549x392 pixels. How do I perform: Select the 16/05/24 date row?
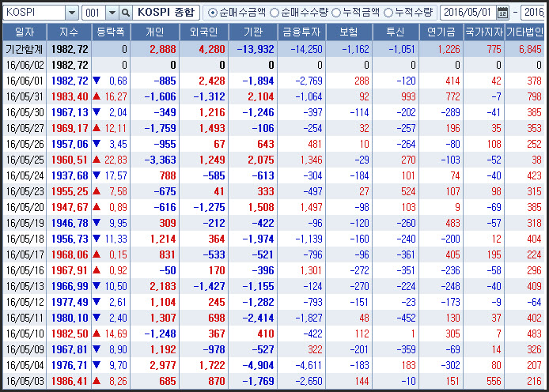click(x=274, y=175)
